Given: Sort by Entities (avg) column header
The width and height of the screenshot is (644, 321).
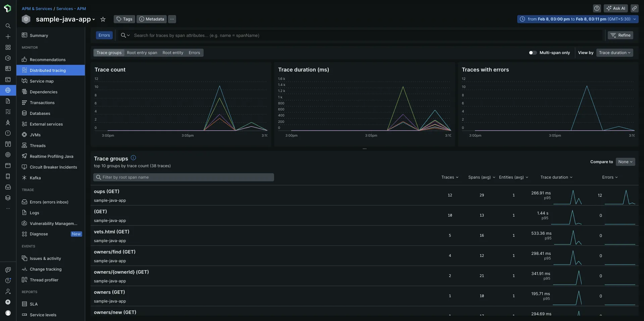Looking at the screenshot, I should pyautogui.click(x=514, y=177).
